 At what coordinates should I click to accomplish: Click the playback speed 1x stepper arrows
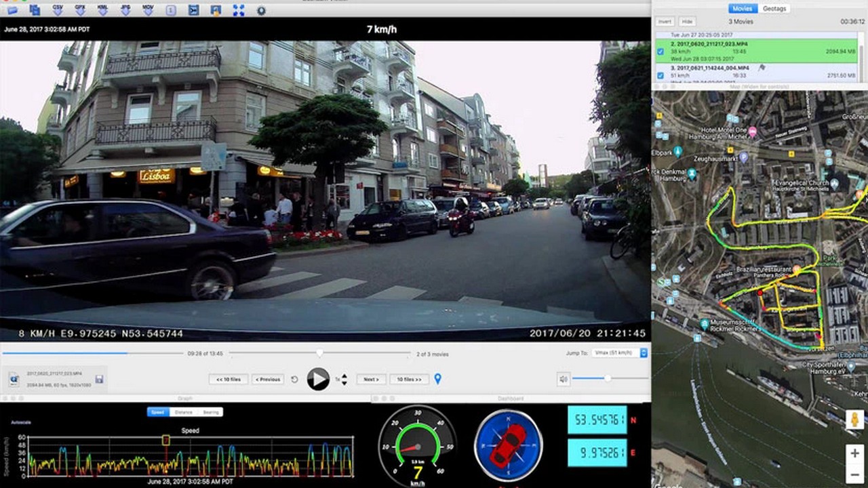(x=344, y=379)
